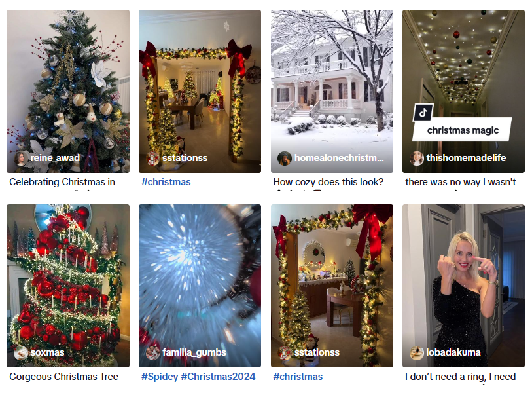Open familia_gumbs avatar icon
The width and height of the screenshot is (532, 393).
pos(153,353)
